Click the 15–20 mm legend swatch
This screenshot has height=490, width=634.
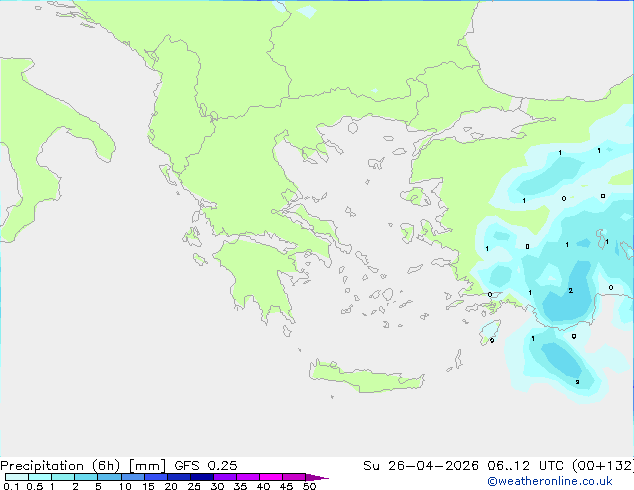pos(155,477)
